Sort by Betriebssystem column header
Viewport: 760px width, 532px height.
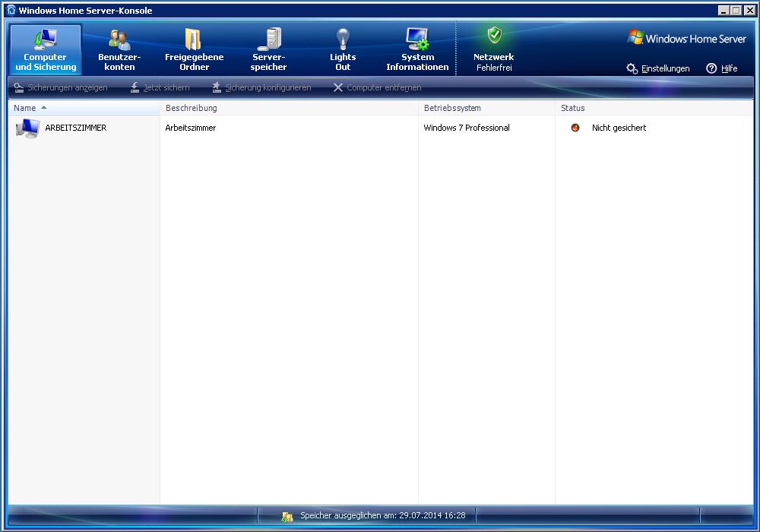click(486, 108)
